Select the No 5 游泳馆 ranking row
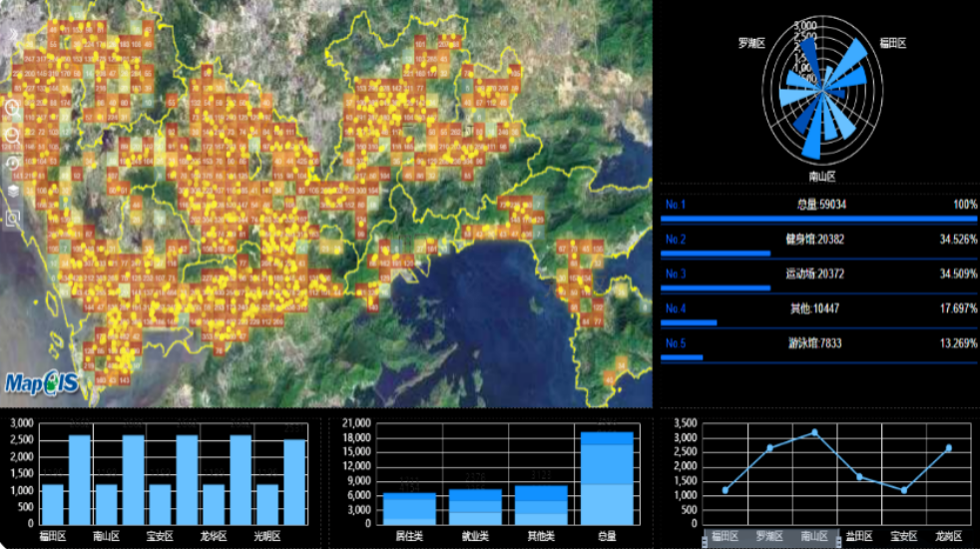Viewport: 980px width, 549px height. tap(818, 349)
